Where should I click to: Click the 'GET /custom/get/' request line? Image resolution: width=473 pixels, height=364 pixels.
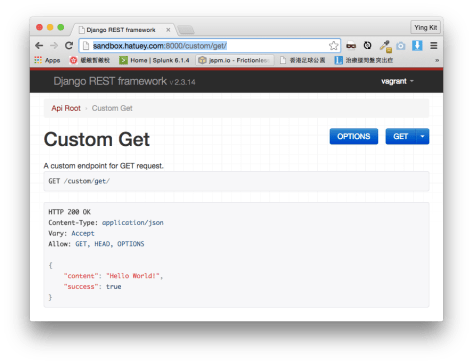79,181
